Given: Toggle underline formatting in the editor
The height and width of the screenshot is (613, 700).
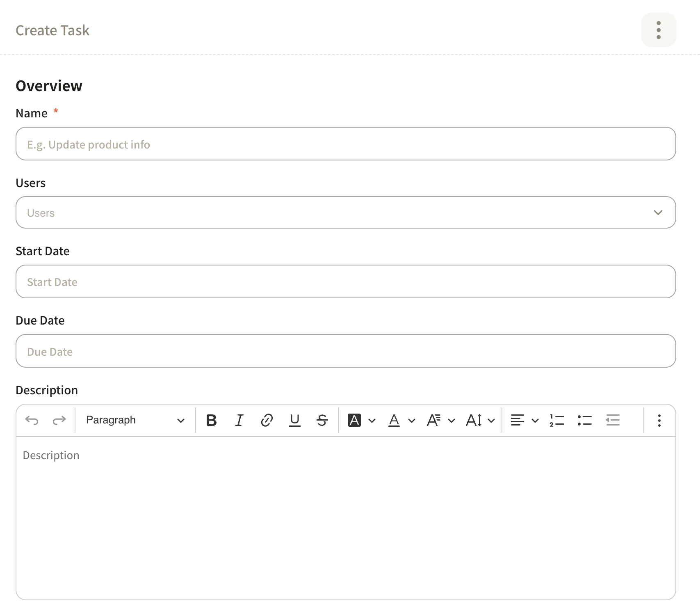Looking at the screenshot, I should [x=294, y=420].
